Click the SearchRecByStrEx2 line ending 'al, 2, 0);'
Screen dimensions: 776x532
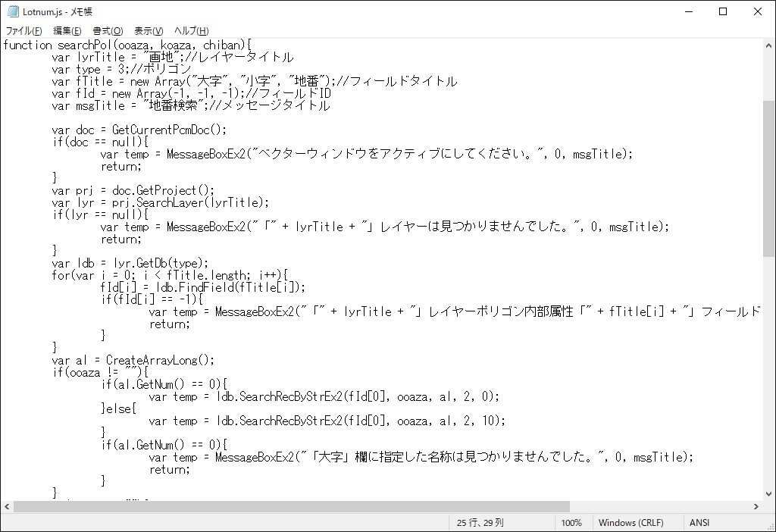(x=324, y=396)
